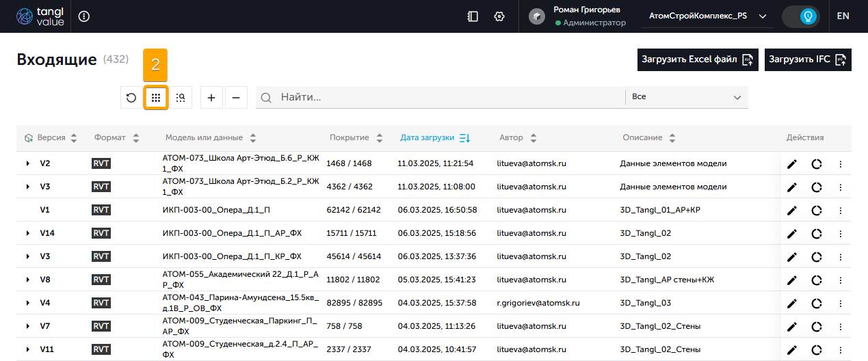Viewport: 868px width, 361px height.
Task: Click the minus icon to collapse all
Action: [236, 98]
